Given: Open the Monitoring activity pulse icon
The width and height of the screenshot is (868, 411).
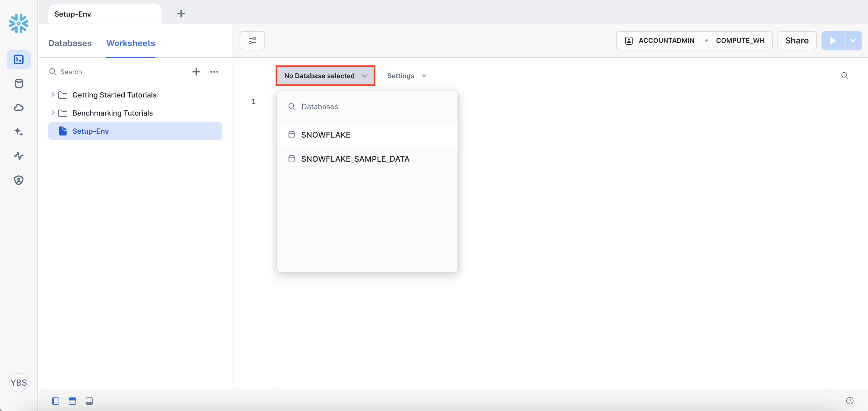Looking at the screenshot, I should [19, 156].
